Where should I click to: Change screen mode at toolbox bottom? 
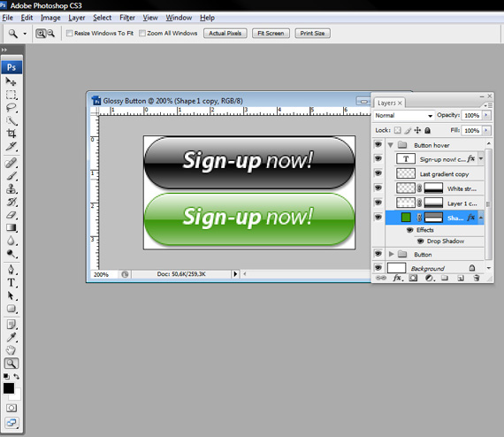[11, 423]
